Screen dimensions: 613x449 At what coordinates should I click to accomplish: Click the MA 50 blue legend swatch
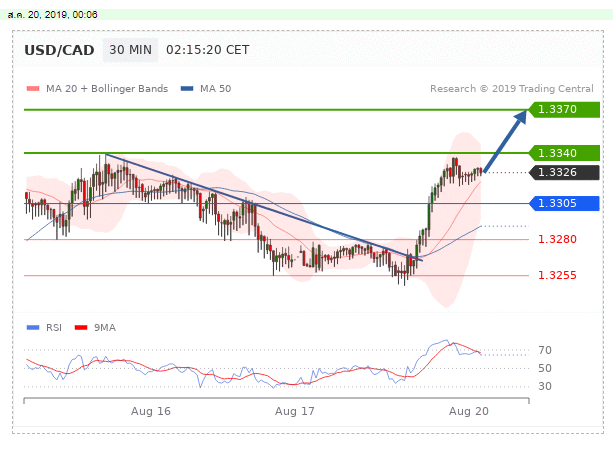click(x=187, y=89)
